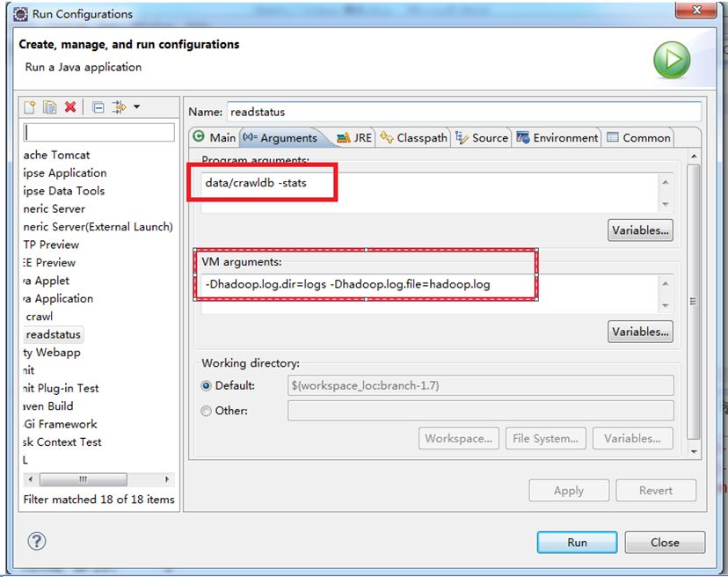Viewport: 728px width, 577px height.
Task: Click Variables button in Working directory section
Action: pyautogui.click(x=632, y=439)
